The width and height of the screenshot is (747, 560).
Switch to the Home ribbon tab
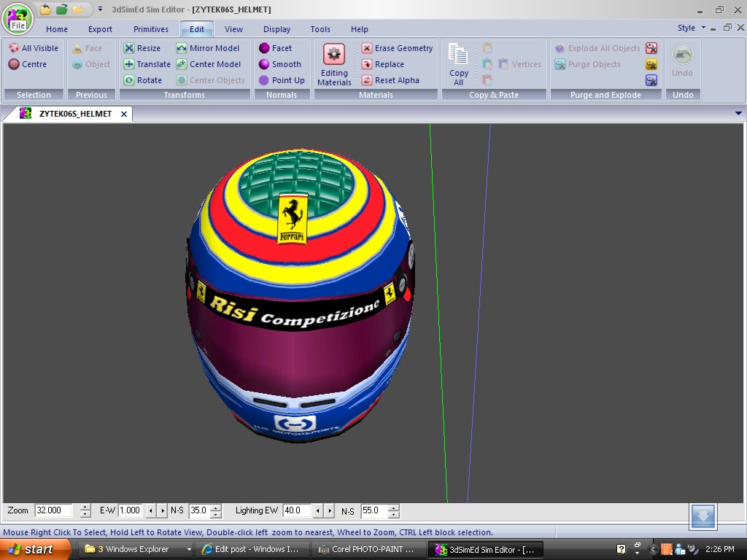57,29
